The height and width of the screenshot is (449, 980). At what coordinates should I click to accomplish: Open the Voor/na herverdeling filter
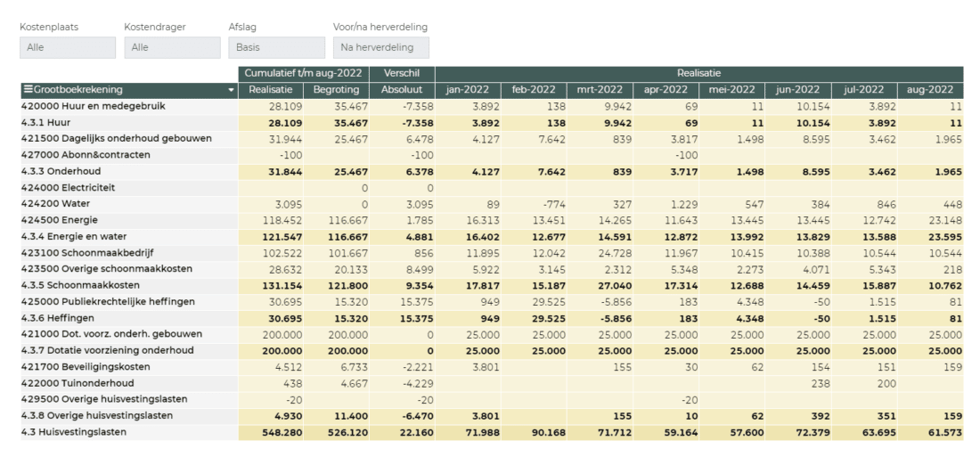(380, 47)
